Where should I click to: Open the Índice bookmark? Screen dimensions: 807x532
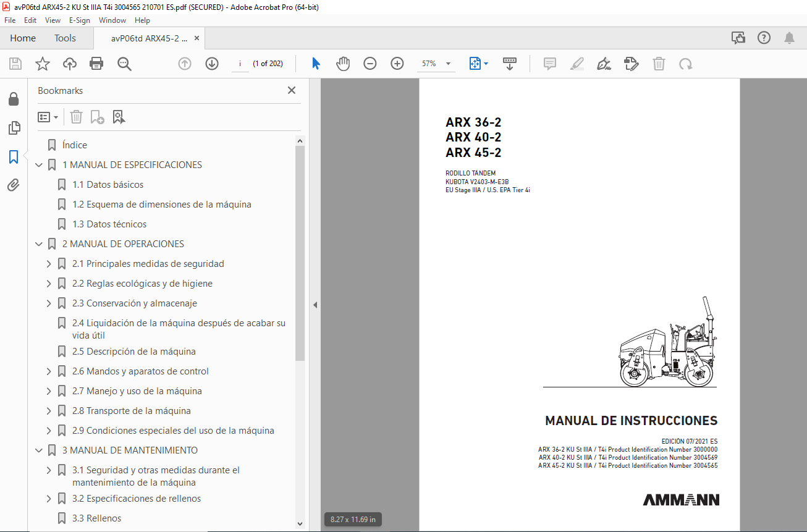[75, 145]
